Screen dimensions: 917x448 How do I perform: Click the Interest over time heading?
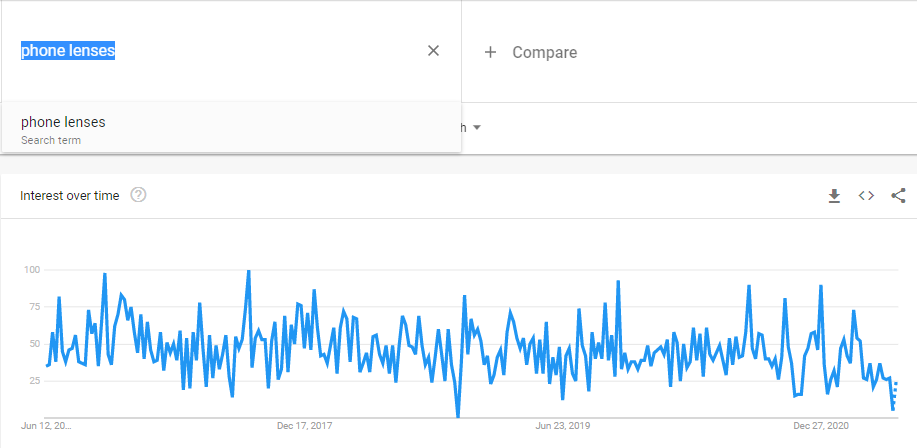[69, 195]
